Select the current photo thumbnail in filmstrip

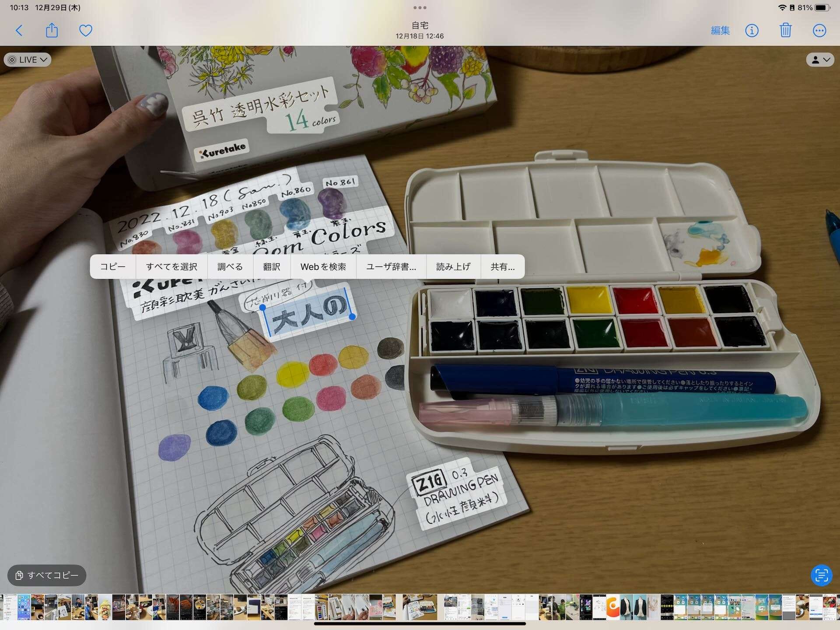pyautogui.click(x=420, y=606)
